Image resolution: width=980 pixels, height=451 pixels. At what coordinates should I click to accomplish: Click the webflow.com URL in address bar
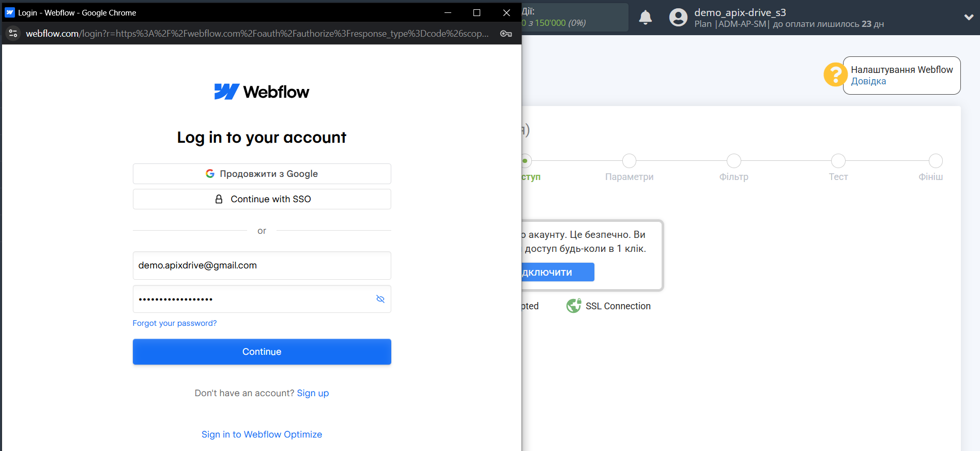tap(257, 34)
